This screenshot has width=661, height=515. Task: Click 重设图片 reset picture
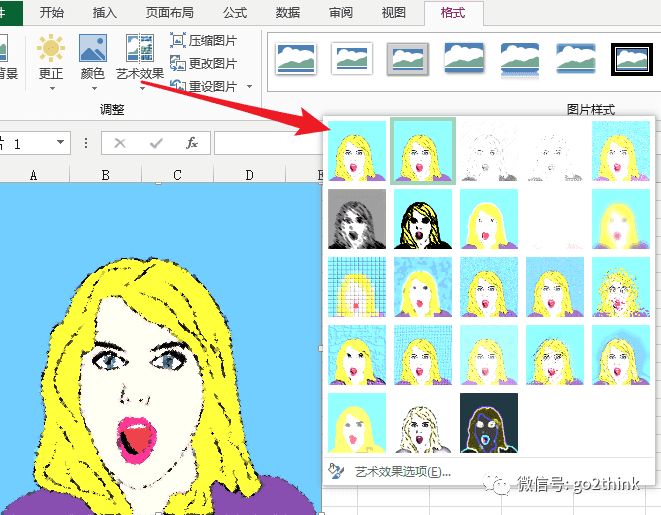pyautogui.click(x=204, y=86)
